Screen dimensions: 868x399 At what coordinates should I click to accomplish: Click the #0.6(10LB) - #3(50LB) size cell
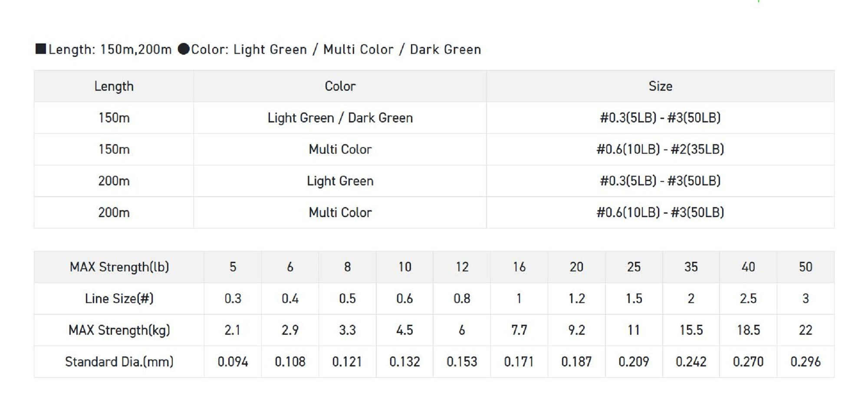(660, 212)
